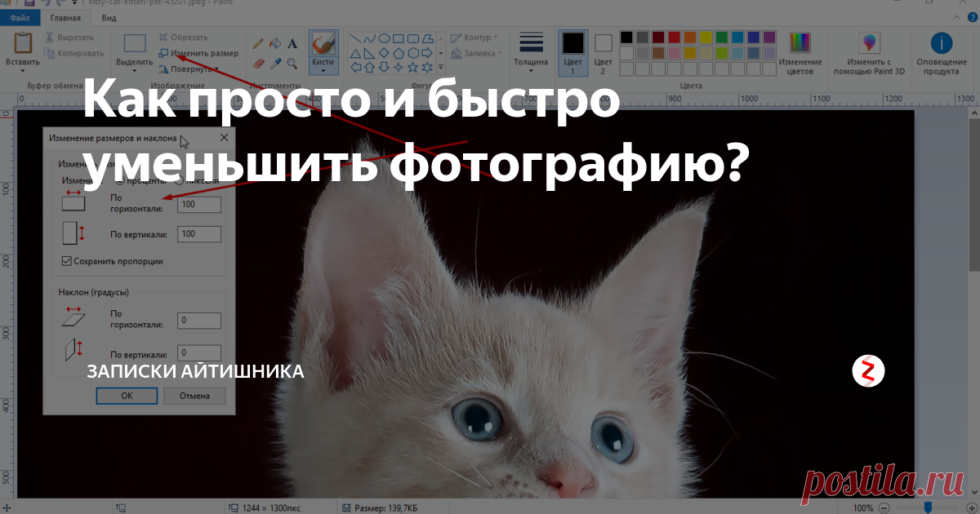Open the Контур dropdown
980x514 pixels.
474,37
